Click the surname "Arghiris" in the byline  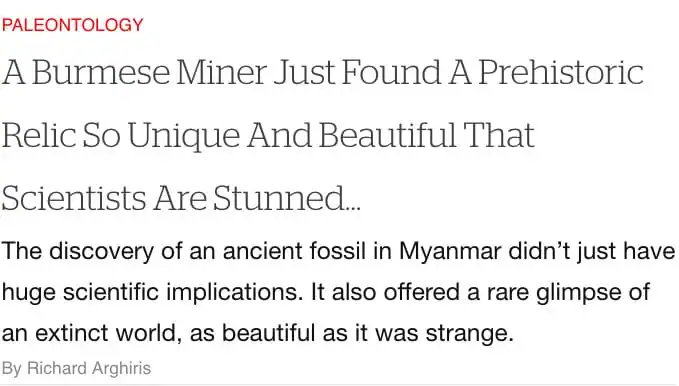122,369
